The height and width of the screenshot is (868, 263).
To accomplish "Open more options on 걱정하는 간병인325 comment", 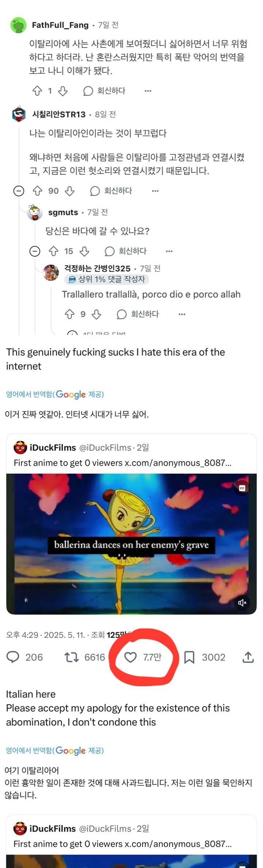I will 182,314.
